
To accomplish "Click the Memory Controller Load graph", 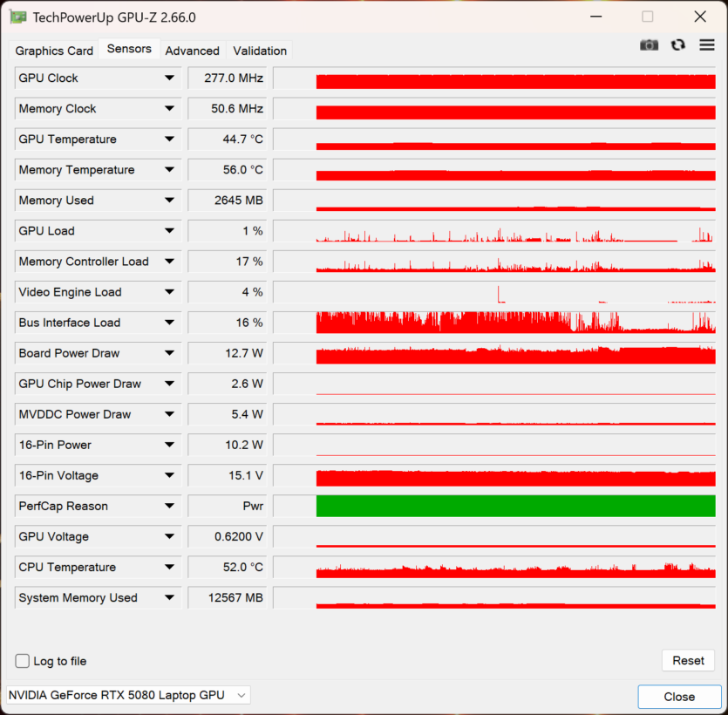I will point(494,262).
